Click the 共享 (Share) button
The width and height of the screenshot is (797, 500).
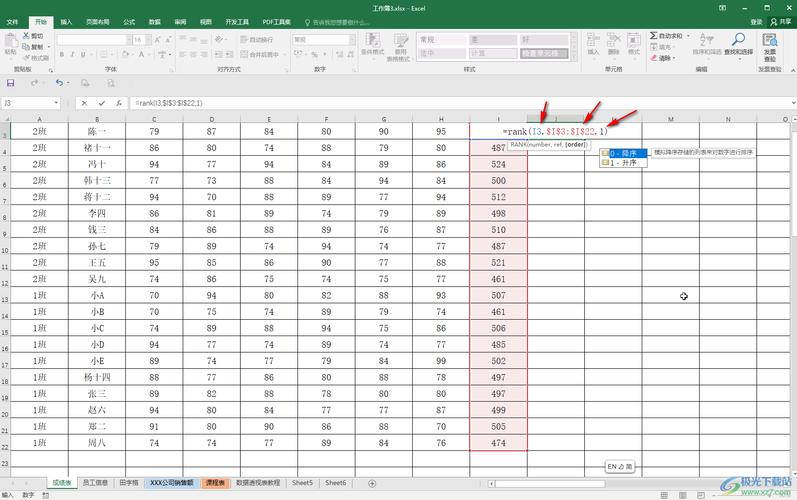click(x=781, y=21)
